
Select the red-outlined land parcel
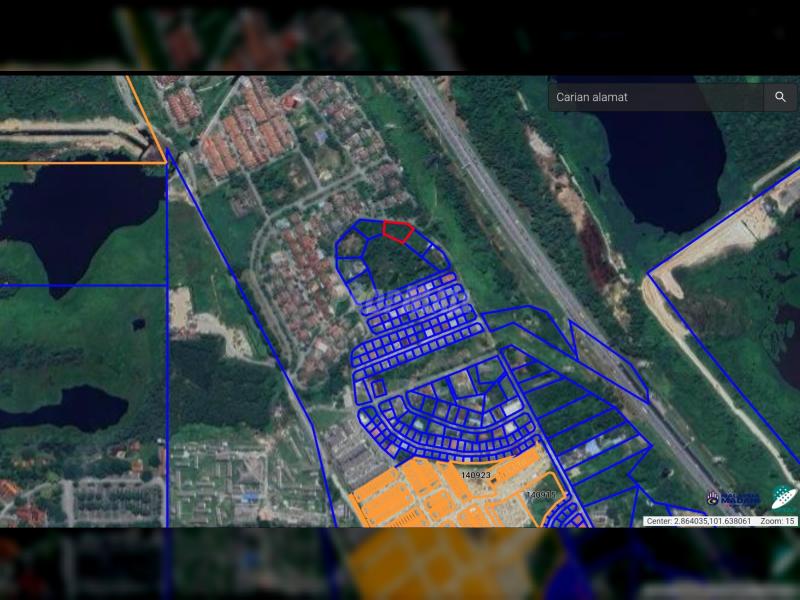pos(397,231)
